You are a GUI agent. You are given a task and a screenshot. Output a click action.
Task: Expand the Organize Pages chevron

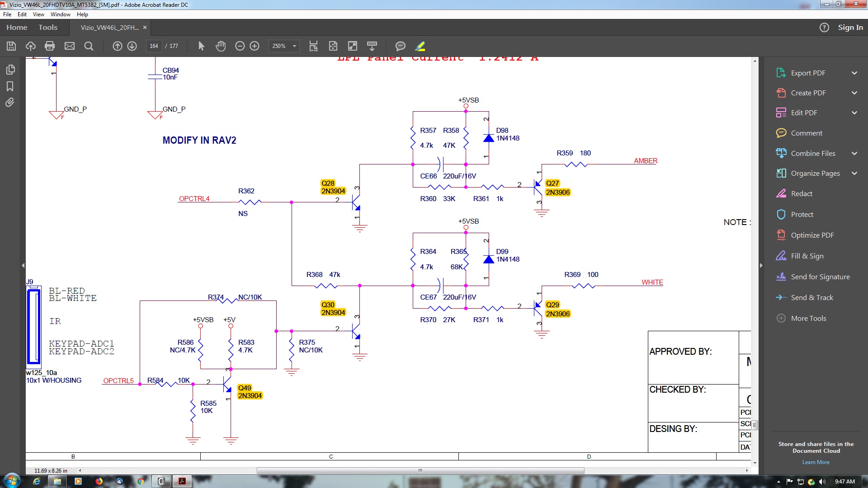click(x=854, y=174)
